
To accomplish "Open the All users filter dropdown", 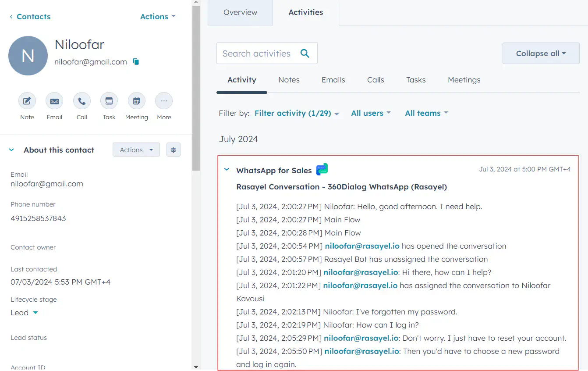I will [371, 113].
